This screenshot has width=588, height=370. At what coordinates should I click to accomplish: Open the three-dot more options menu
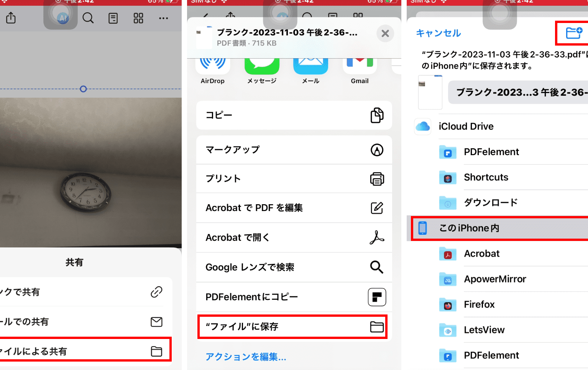163,18
